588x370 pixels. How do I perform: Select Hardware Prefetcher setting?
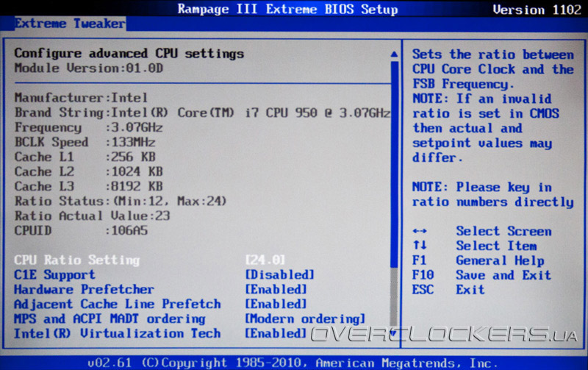(x=84, y=289)
